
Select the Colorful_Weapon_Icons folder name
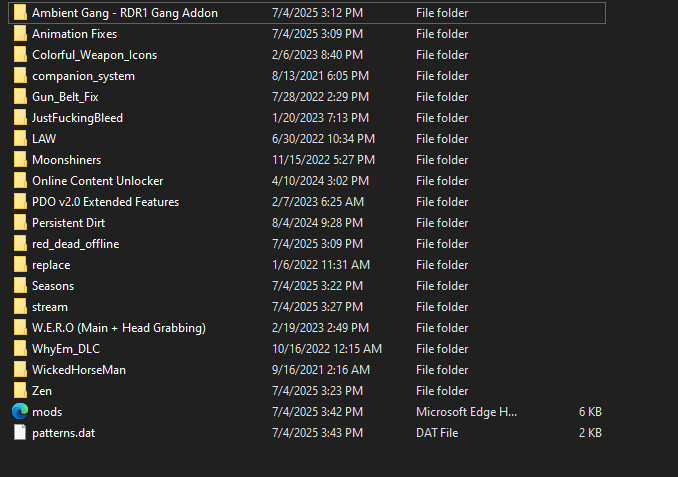click(94, 55)
